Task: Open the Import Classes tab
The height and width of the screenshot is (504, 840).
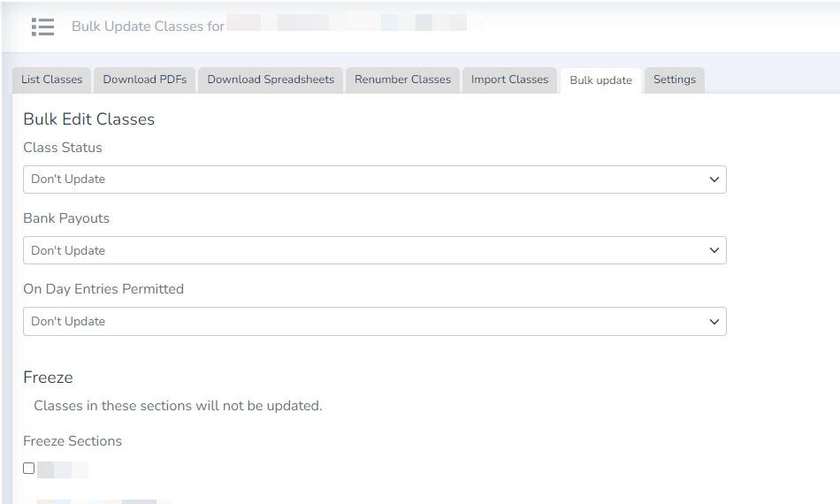Action: 509,80
